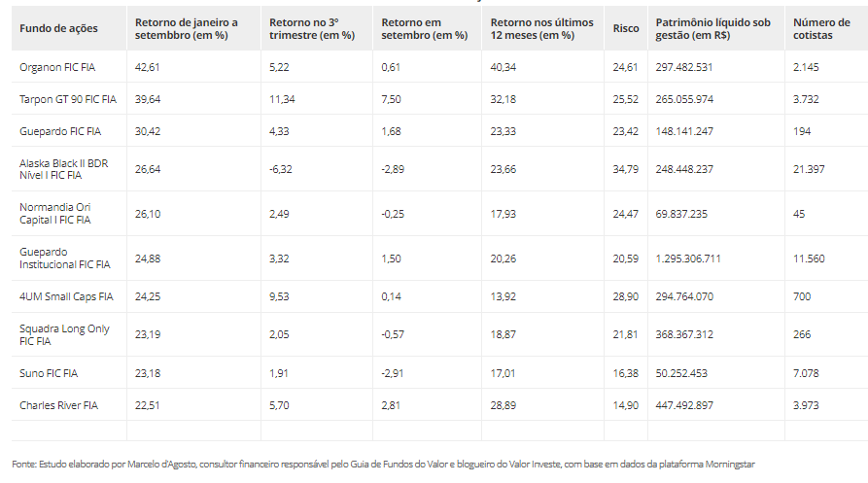Select the Charles River FIA fund name
This screenshot has height=483, width=868.
58,405
